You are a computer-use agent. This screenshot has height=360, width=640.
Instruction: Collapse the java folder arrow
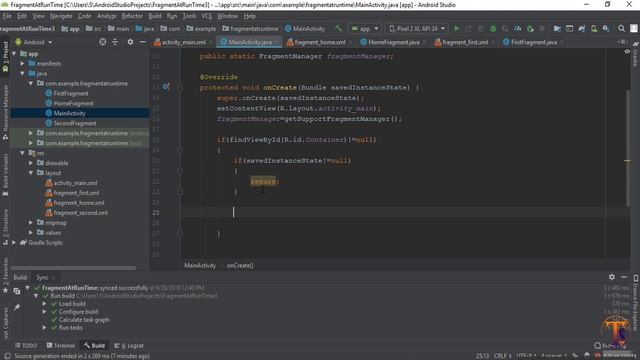pyautogui.click(x=22, y=73)
